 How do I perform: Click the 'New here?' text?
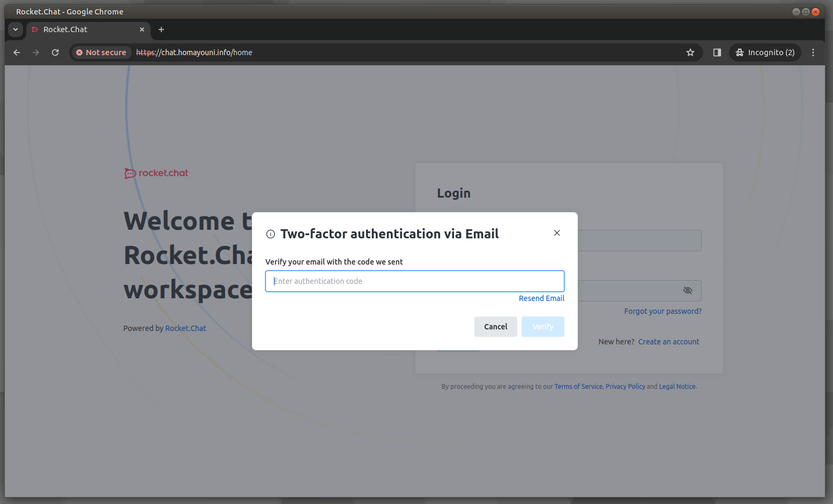(x=616, y=342)
